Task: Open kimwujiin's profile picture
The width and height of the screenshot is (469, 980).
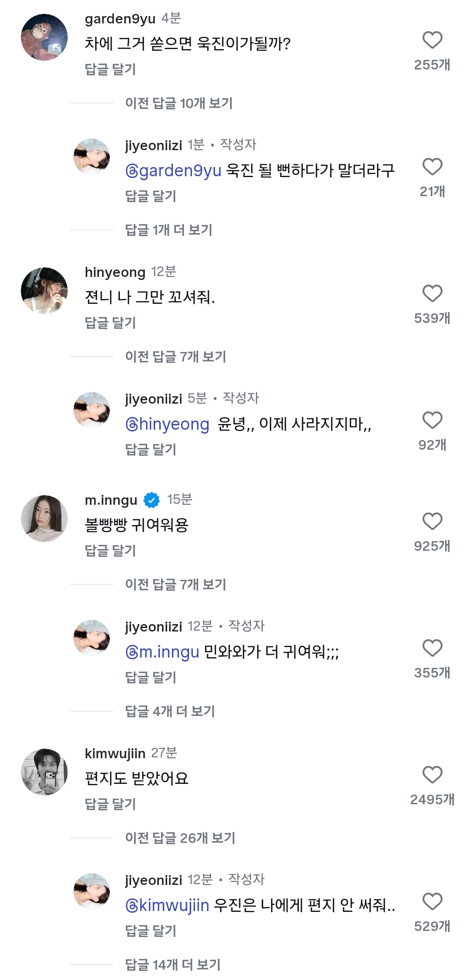Action: pyautogui.click(x=44, y=772)
